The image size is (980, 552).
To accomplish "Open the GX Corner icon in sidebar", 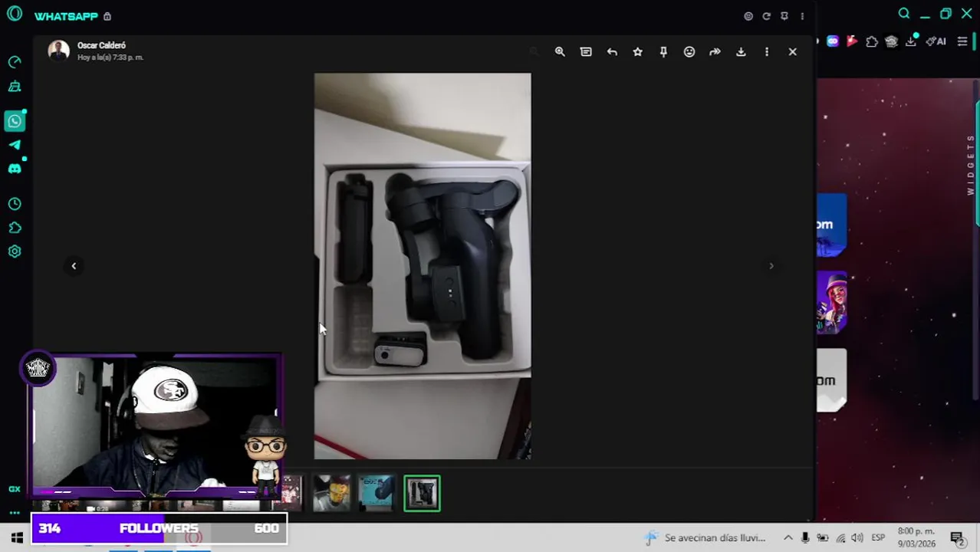I will pos(15,489).
